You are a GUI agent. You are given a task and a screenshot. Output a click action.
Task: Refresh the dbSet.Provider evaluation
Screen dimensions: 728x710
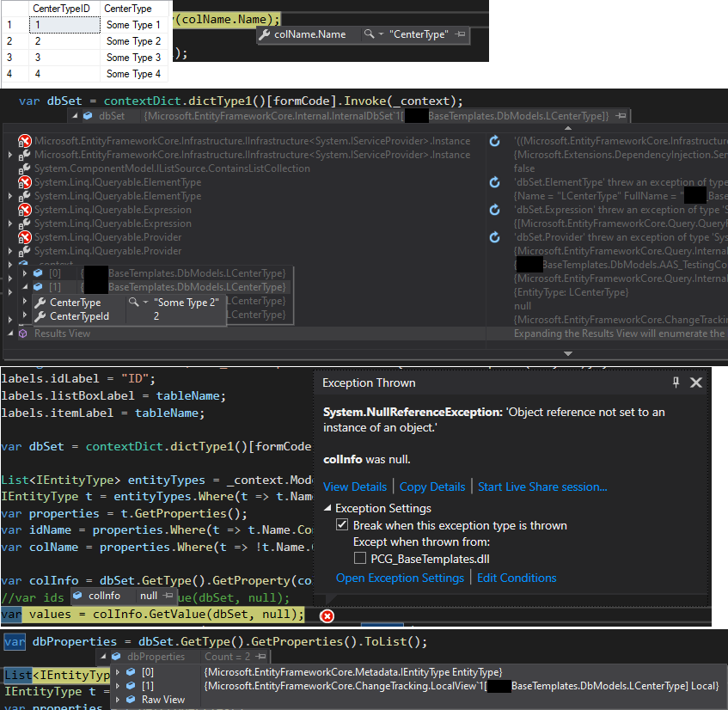tap(495, 237)
